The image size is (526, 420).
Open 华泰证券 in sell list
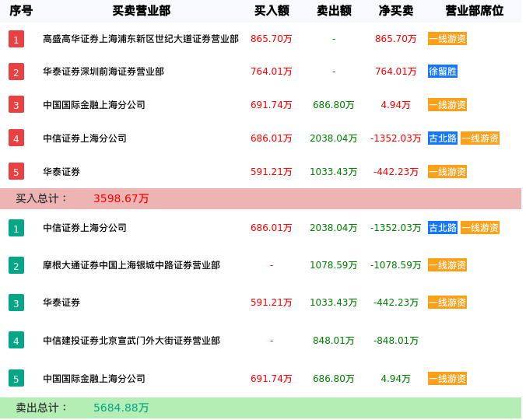[61, 303]
